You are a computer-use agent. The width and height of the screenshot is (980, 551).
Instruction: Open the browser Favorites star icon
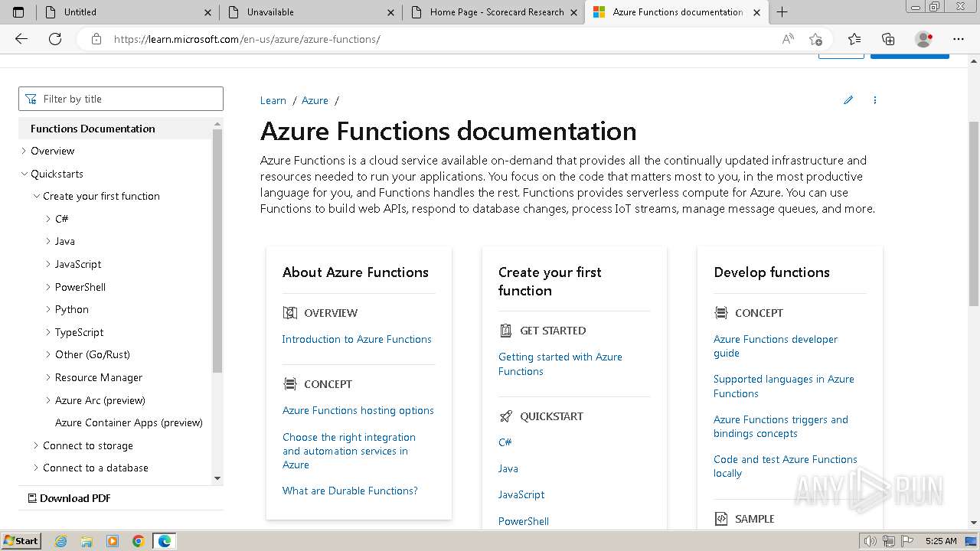[854, 39]
